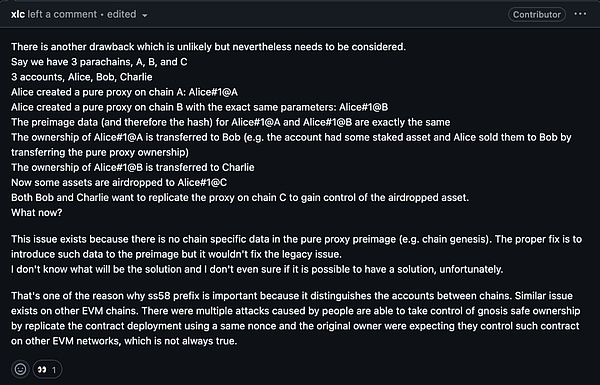
Task: Click the paragraph starting 'That's one of the reason'
Action: pyautogui.click(x=295, y=318)
